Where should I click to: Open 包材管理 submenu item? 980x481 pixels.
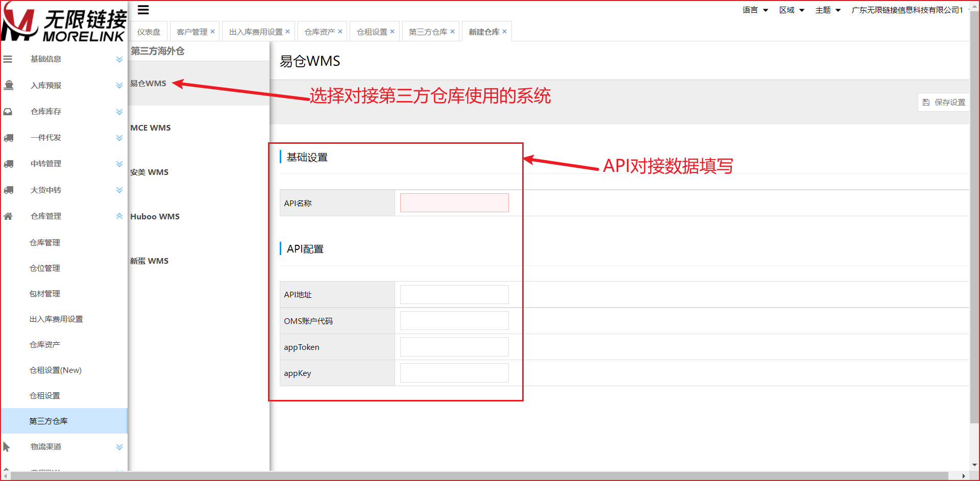click(45, 294)
